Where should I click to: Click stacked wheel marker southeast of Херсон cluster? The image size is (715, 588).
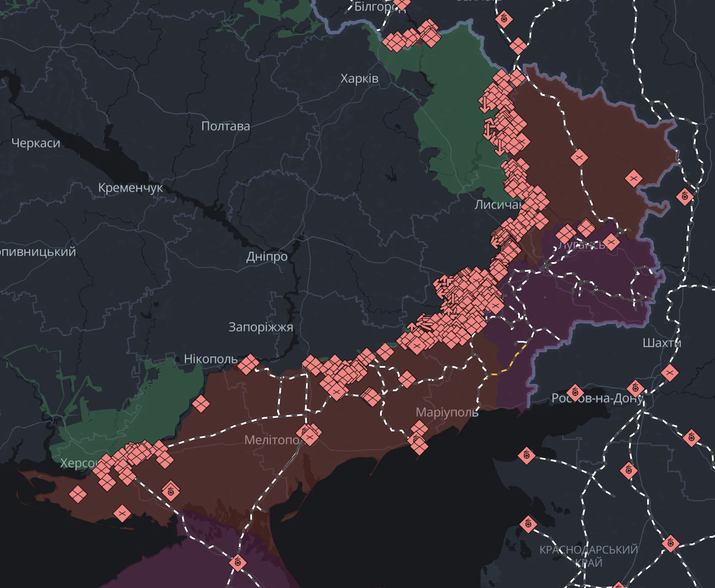point(170,492)
